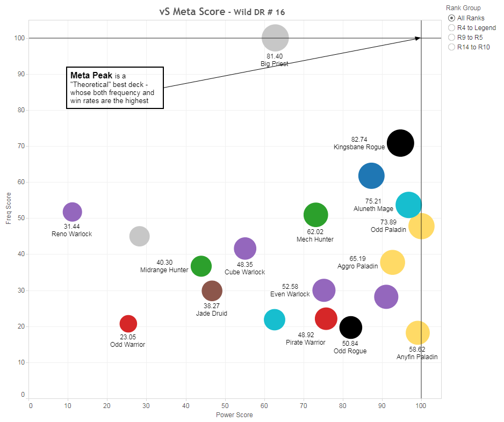Click the yellow Aggro Paladin bubble
This screenshot has height=422, width=504.
392,263
